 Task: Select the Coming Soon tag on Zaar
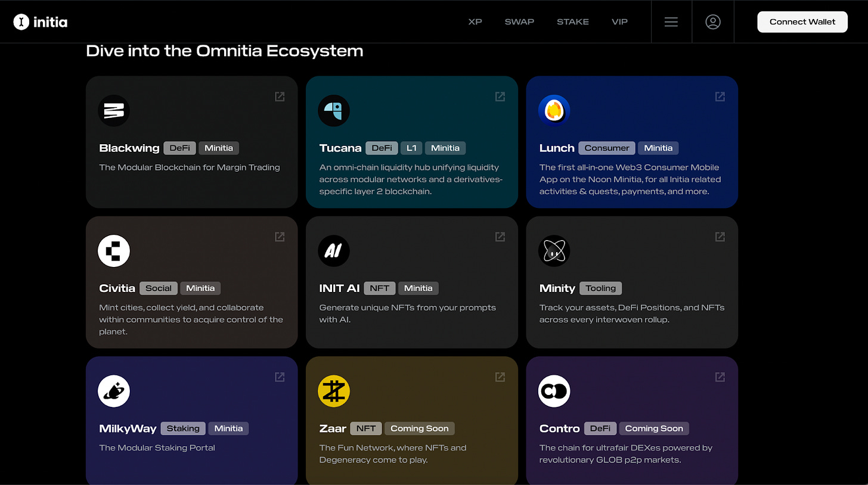420,428
